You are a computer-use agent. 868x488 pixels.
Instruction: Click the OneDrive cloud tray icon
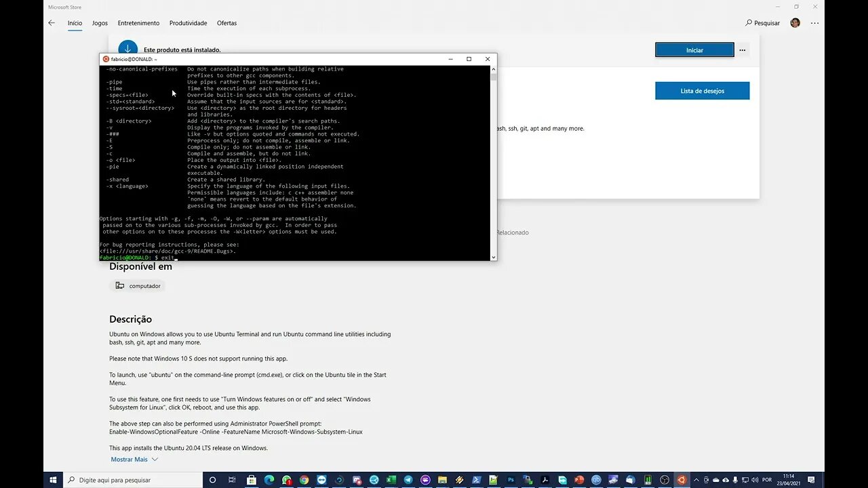click(x=715, y=480)
